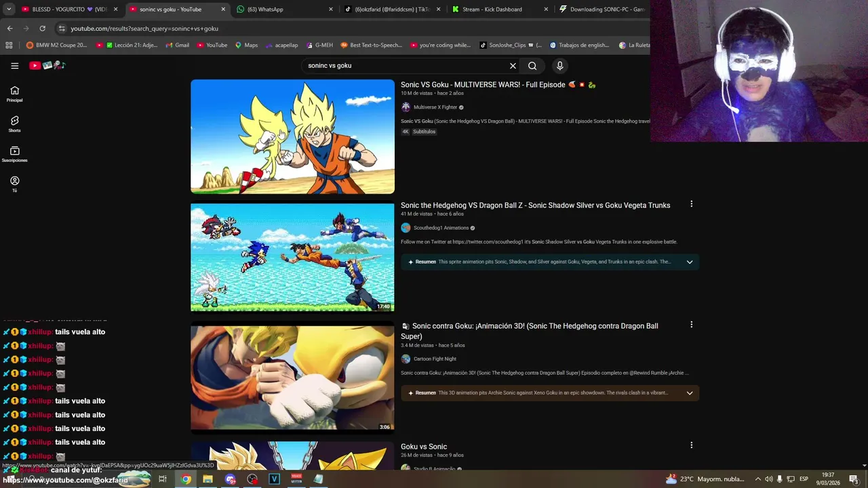Open the notification center in system tray

click(x=854, y=479)
